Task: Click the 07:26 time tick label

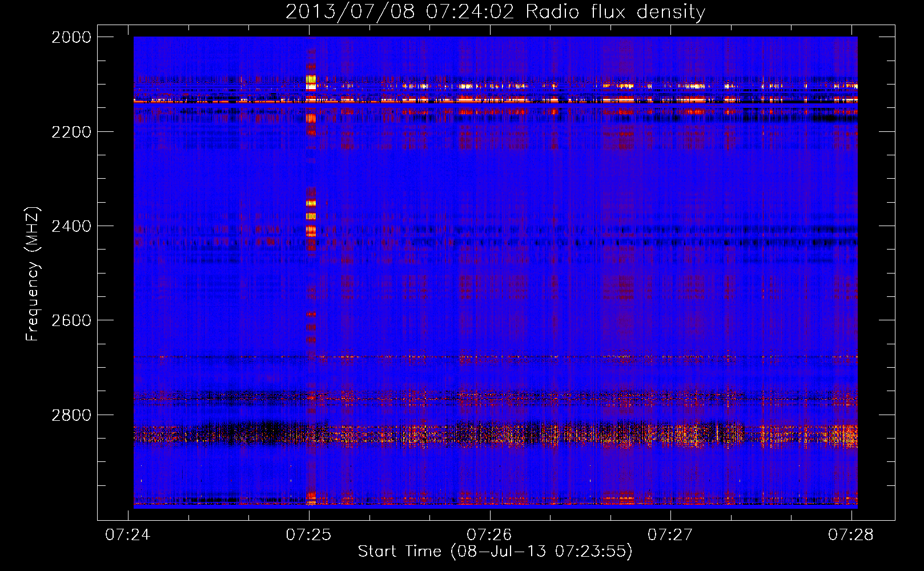Action: click(x=489, y=534)
